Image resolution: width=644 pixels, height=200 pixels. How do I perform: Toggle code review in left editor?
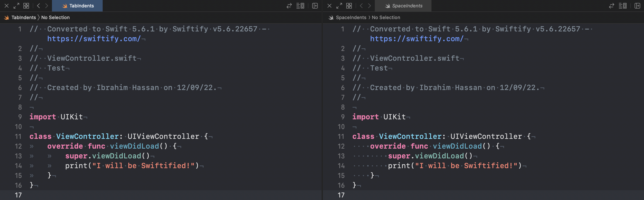[x=289, y=6]
